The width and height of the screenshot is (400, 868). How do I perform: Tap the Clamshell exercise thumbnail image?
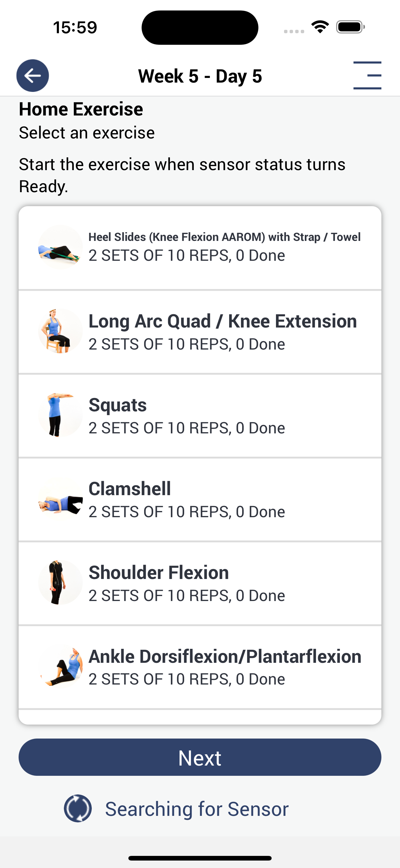(x=60, y=499)
